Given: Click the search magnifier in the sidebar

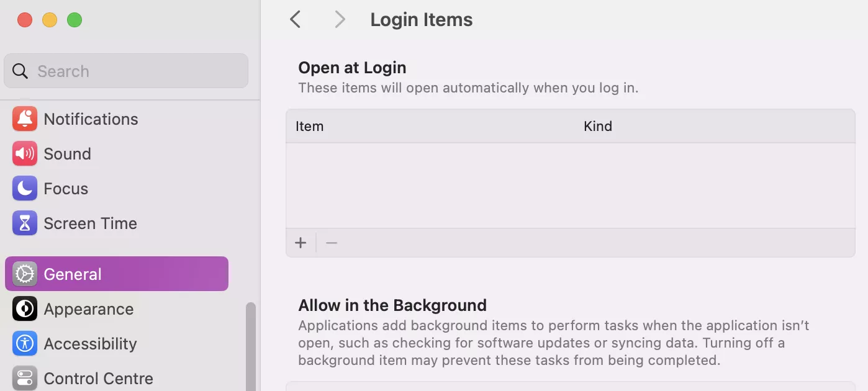Looking at the screenshot, I should point(20,71).
